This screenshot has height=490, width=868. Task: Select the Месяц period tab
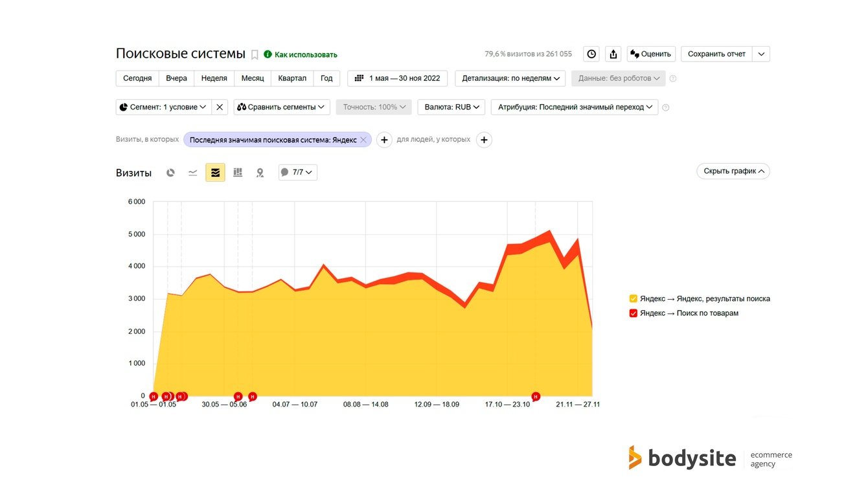point(253,79)
